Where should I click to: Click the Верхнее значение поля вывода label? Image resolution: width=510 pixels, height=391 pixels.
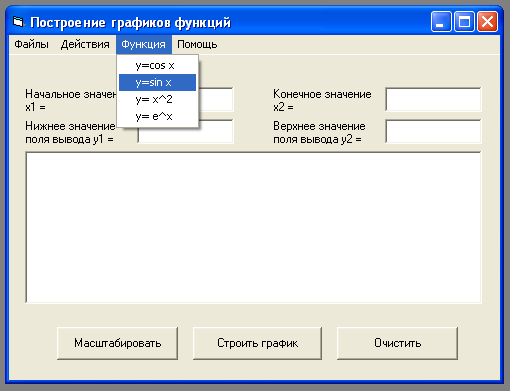click(x=319, y=132)
